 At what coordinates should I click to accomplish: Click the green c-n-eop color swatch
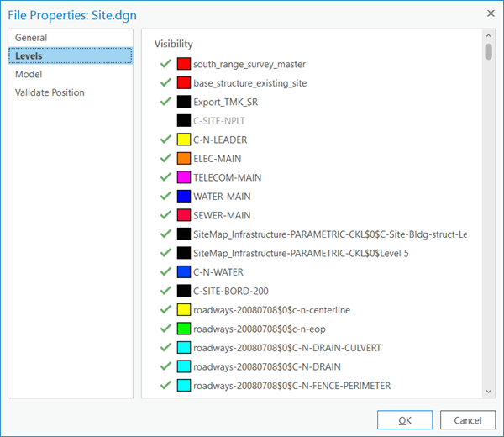pos(184,329)
